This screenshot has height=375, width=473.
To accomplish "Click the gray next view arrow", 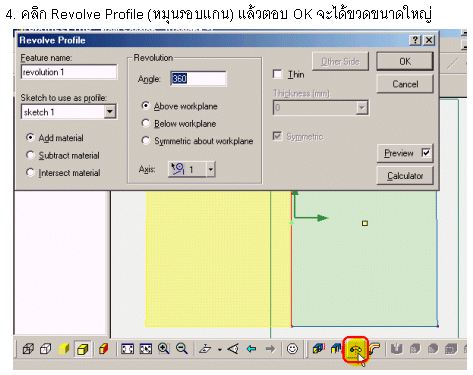I will click(x=270, y=349).
